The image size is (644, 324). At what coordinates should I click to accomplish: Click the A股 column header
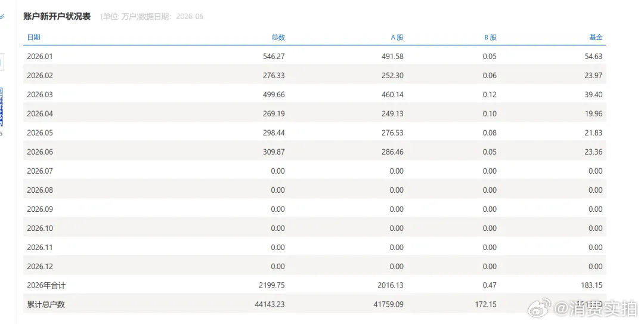(x=397, y=37)
